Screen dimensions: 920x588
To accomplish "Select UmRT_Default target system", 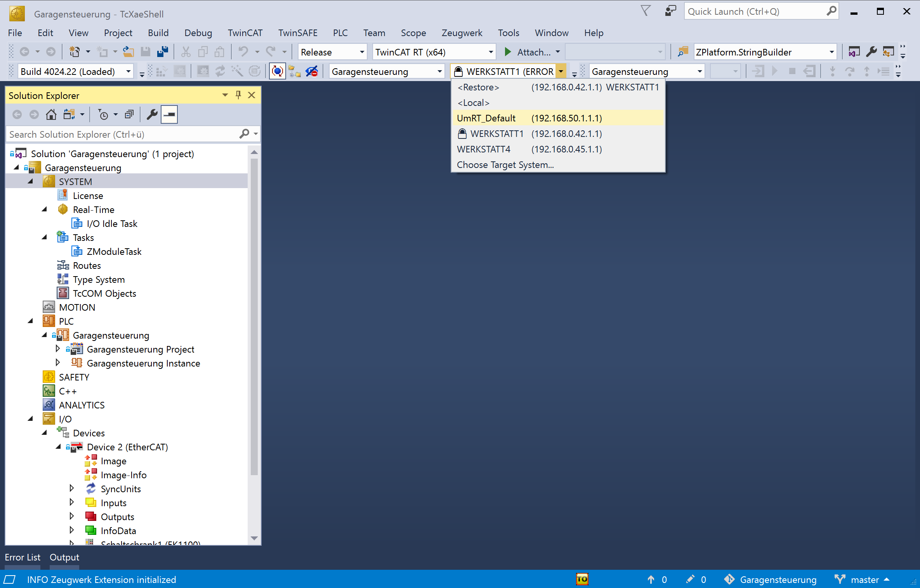I will click(558, 118).
